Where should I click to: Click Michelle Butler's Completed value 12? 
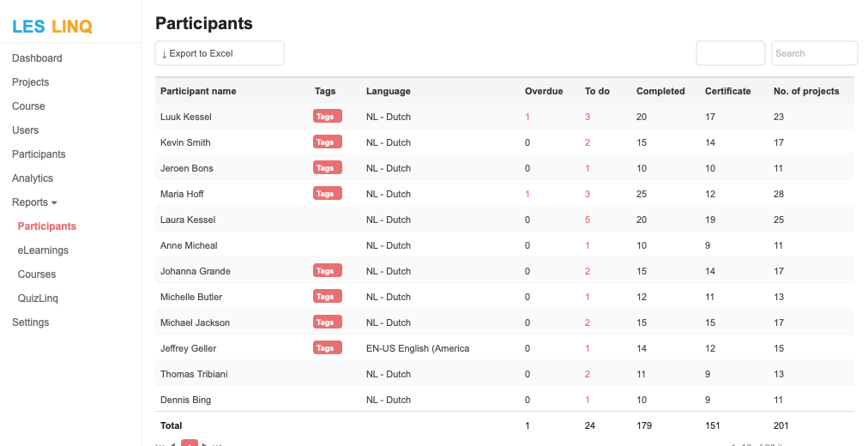click(x=642, y=297)
